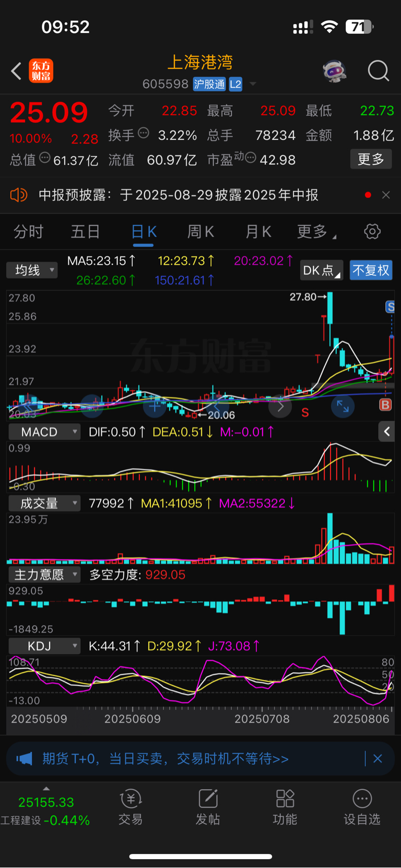The height and width of the screenshot is (868, 401).
Task: Zoom out chart with the minus circle
Action: pos(92,406)
